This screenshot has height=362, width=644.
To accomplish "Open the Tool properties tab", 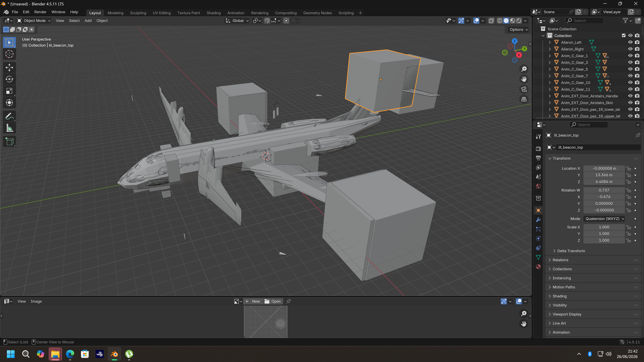I will tap(538, 136).
